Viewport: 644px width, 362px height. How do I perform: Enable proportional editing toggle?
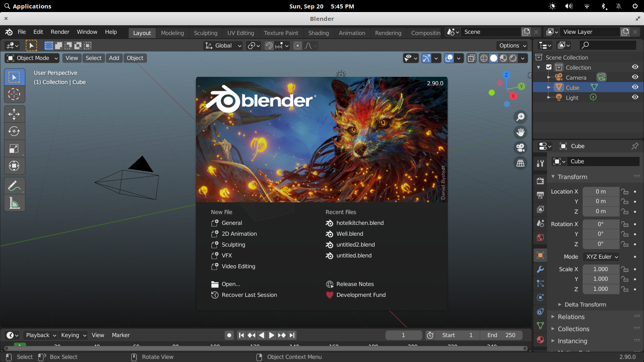(297, 46)
